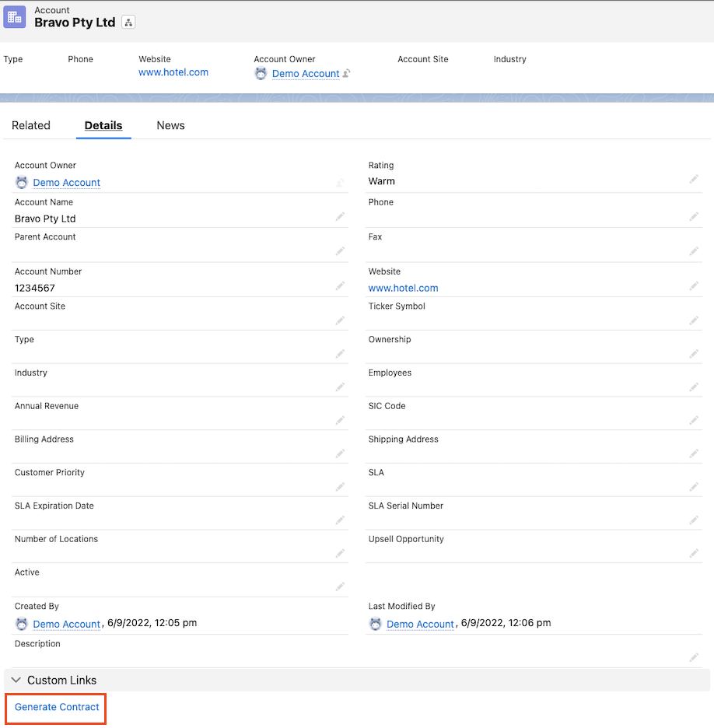Viewport: 714px width, 728px height.
Task: Click the edit pencil for Website field
Action: pyautogui.click(x=694, y=286)
